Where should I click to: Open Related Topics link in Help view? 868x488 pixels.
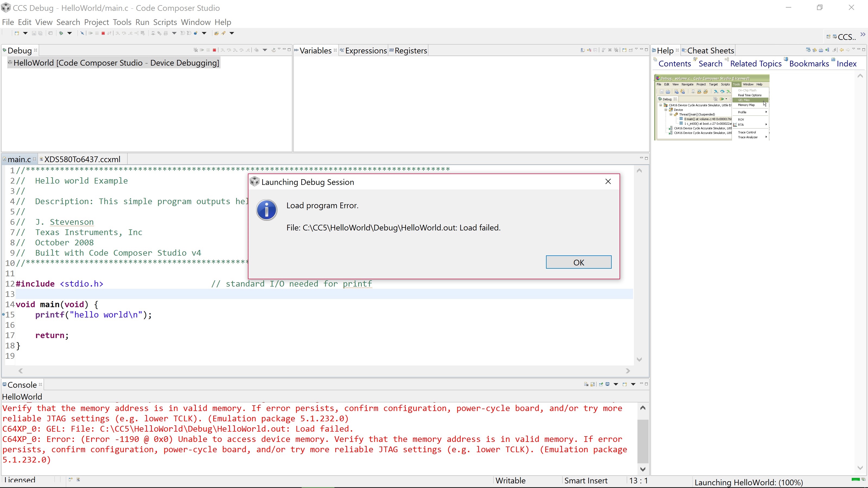(756, 64)
